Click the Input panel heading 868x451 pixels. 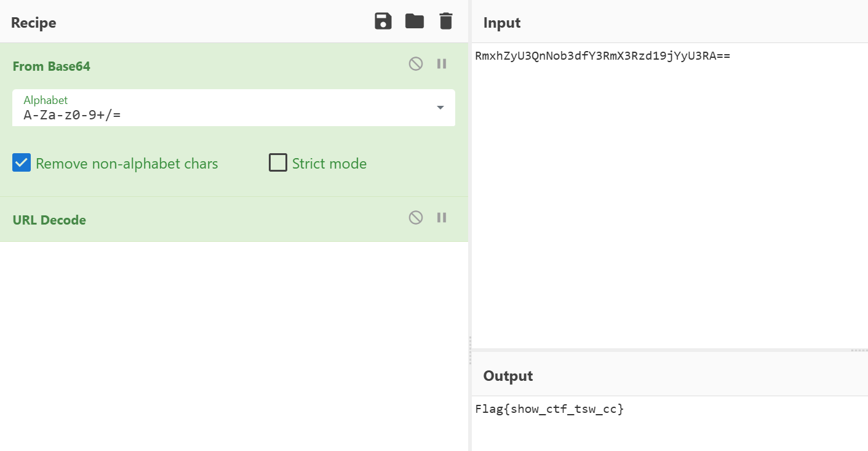point(502,23)
